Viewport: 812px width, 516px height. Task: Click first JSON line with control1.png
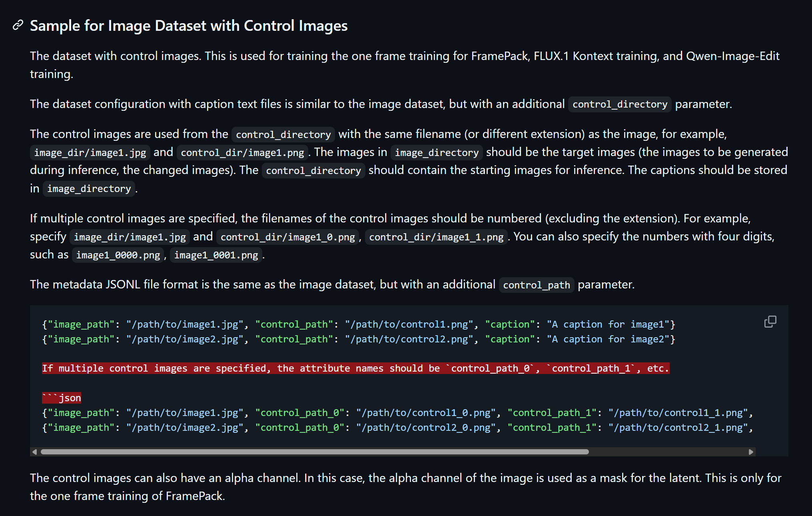point(358,324)
